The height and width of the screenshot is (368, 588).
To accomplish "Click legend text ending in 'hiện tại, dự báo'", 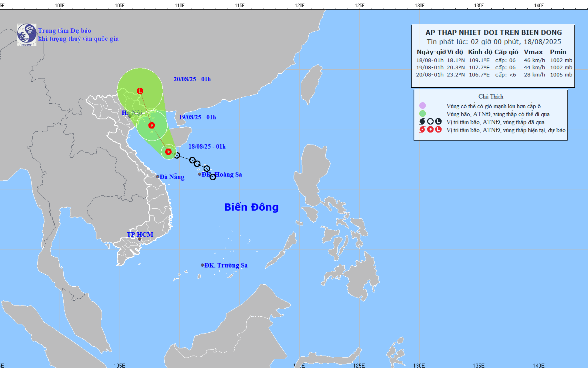I will 506,130.
